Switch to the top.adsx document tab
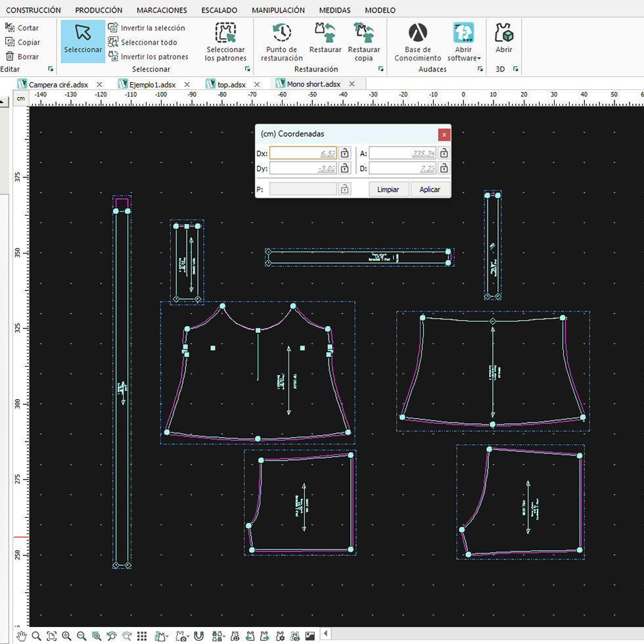 231,84
